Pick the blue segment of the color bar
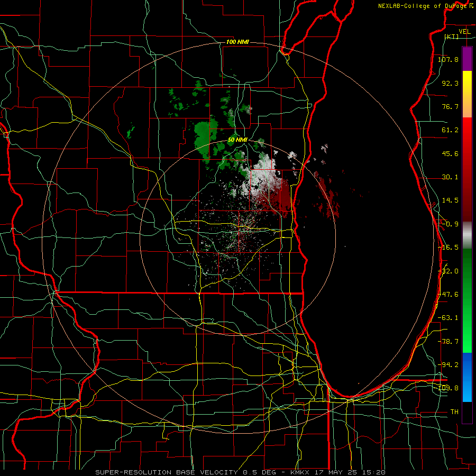 (x=467, y=377)
